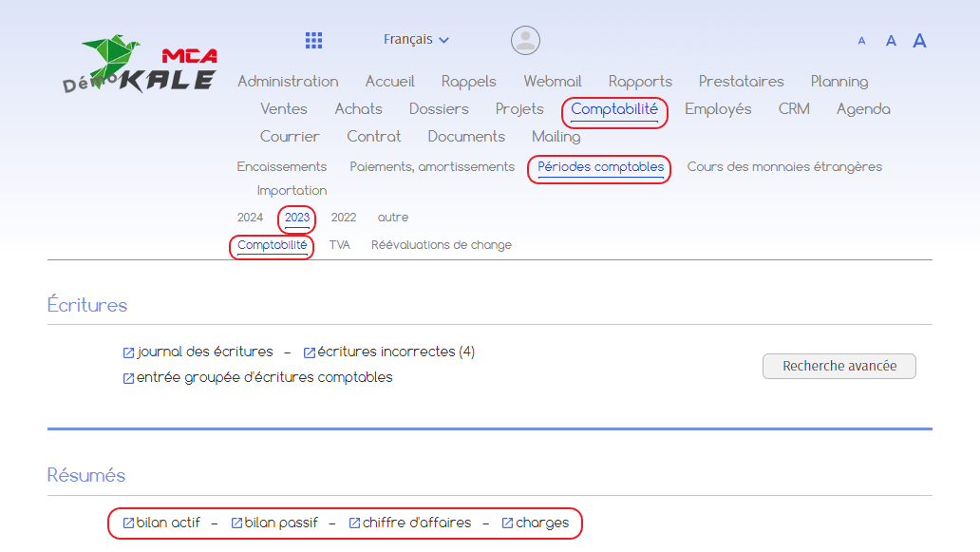Screen dimensions: 980x552
Task: Click external link icon beside journal des écritures
Action: (x=129, y=352)
